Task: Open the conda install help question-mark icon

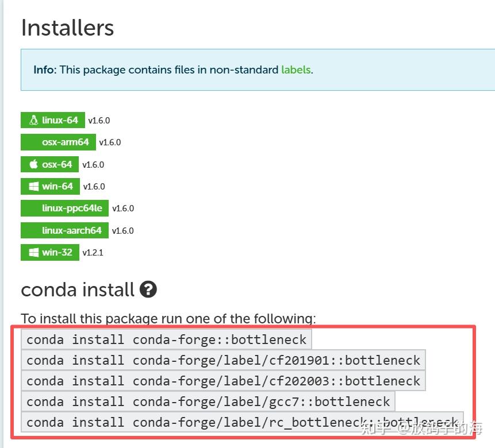Action: pos(148,289)
